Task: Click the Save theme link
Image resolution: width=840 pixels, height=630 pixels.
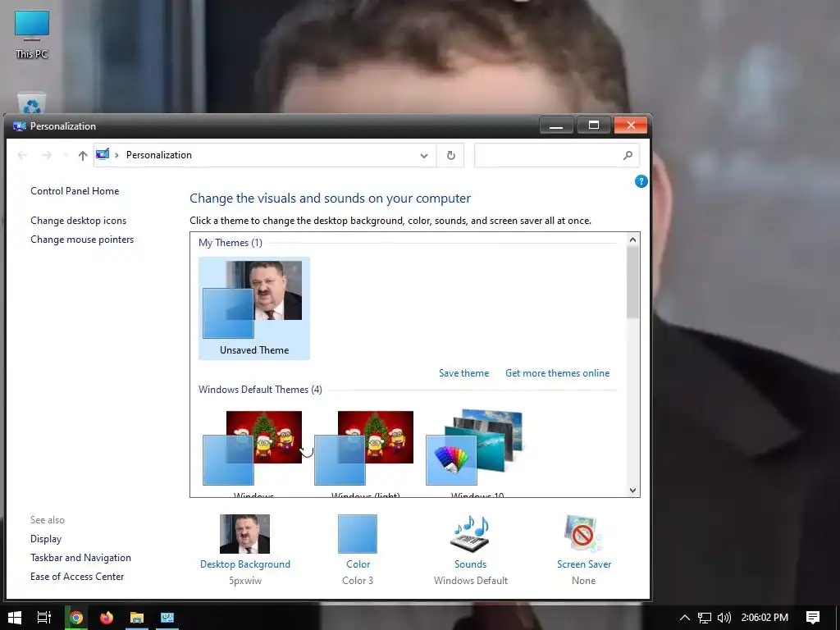Action: (464, 373)
